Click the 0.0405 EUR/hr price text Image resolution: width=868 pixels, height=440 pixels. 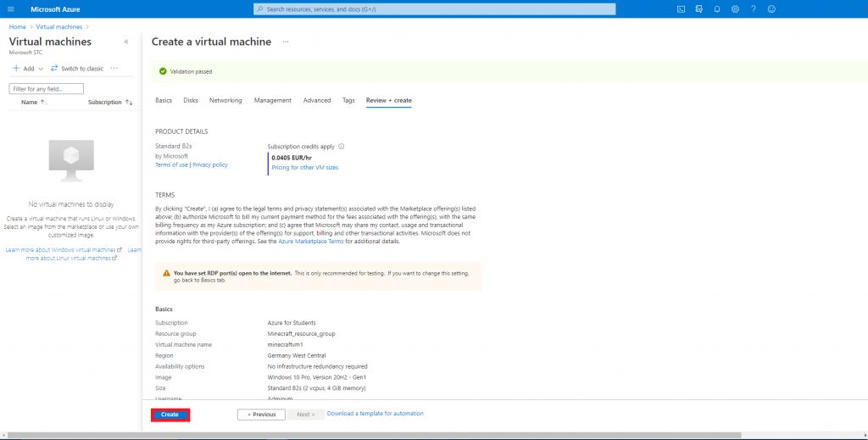(292, 158)
